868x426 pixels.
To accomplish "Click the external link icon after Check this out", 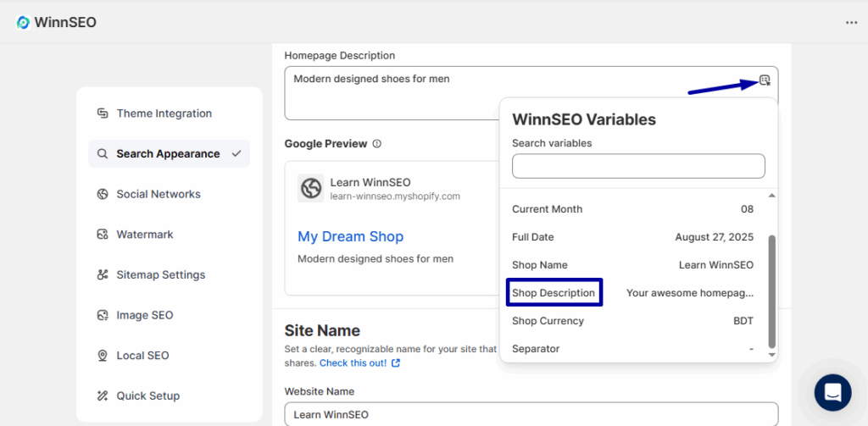I will pyautogui.click(x=396, y=363).
